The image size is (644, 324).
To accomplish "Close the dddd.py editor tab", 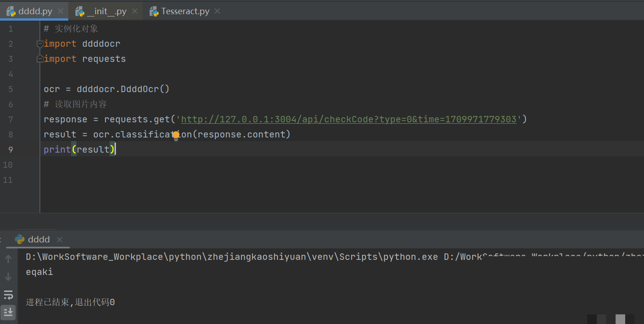I will pyautogui.click(x=61, y=11).
